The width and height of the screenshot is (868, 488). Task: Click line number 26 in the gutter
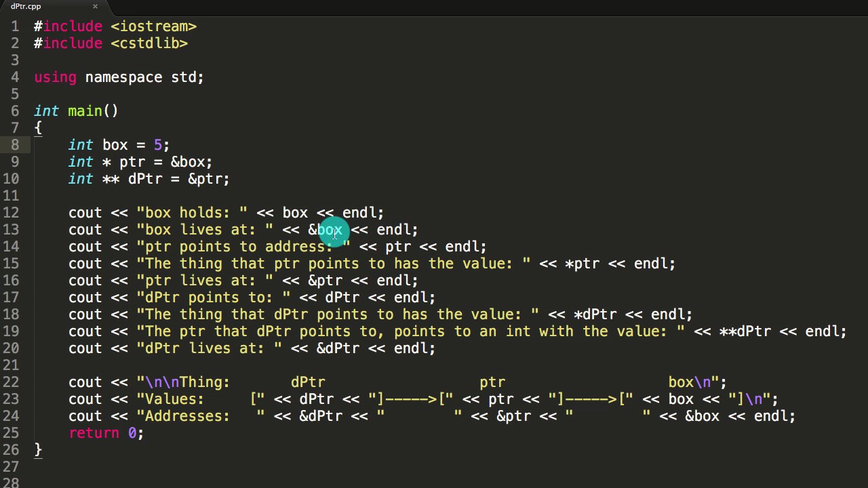click(x=11, y=450)
